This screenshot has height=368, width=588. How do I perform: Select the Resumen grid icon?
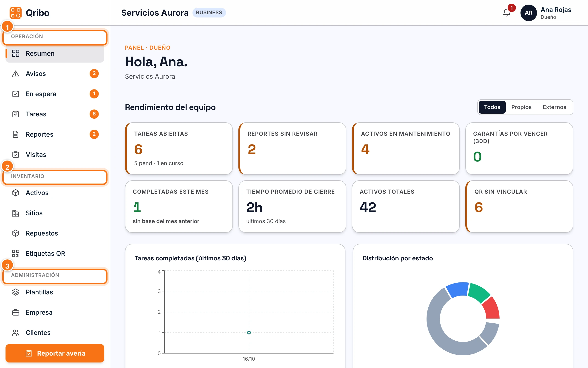16,53
